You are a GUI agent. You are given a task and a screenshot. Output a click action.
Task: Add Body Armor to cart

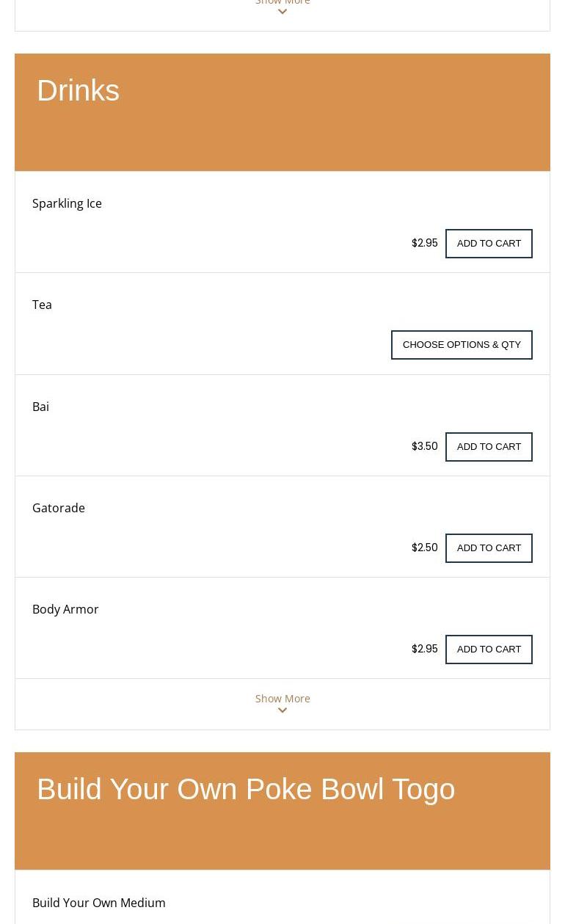[x=489, y=650]
